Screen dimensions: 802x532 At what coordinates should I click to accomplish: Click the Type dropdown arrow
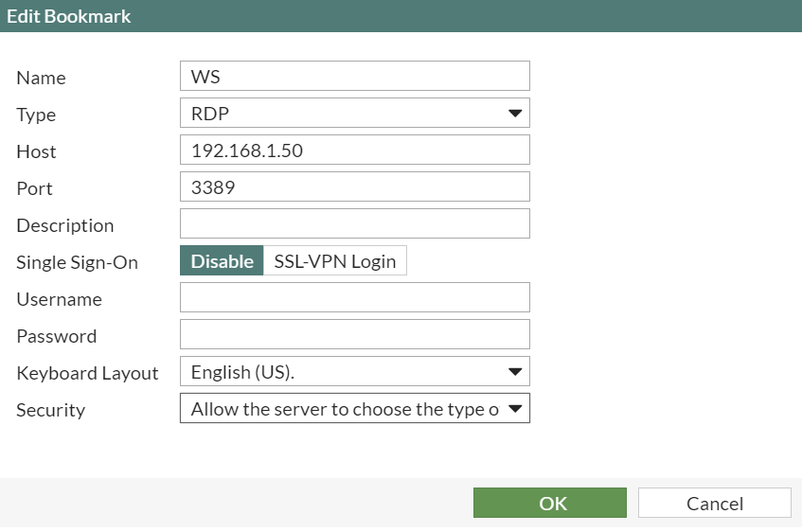[514, 113]
